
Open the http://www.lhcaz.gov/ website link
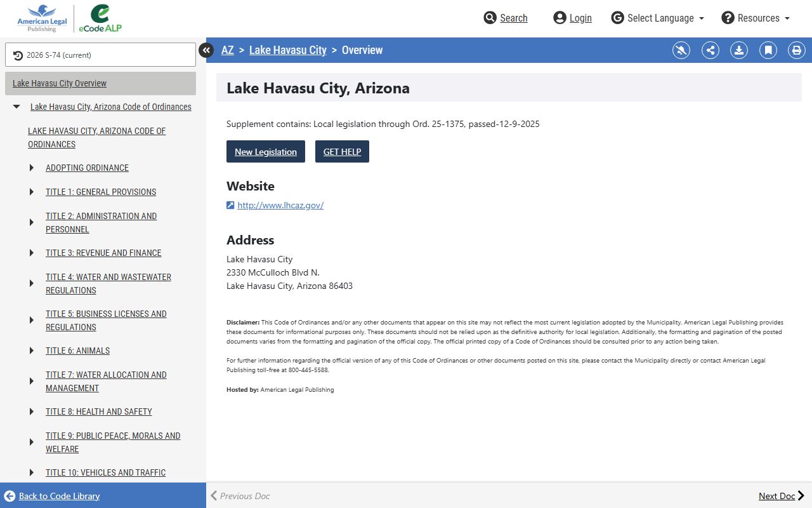280,205
